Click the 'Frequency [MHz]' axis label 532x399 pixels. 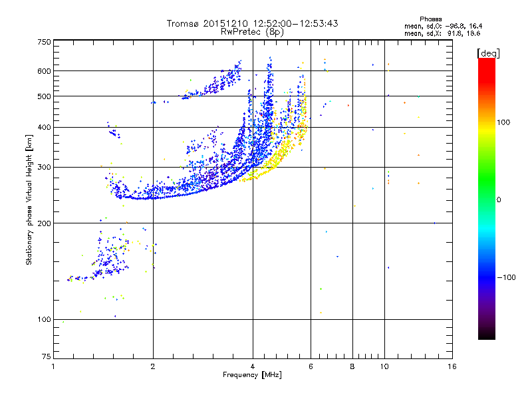pyautogui.click(x=252, y=375)
